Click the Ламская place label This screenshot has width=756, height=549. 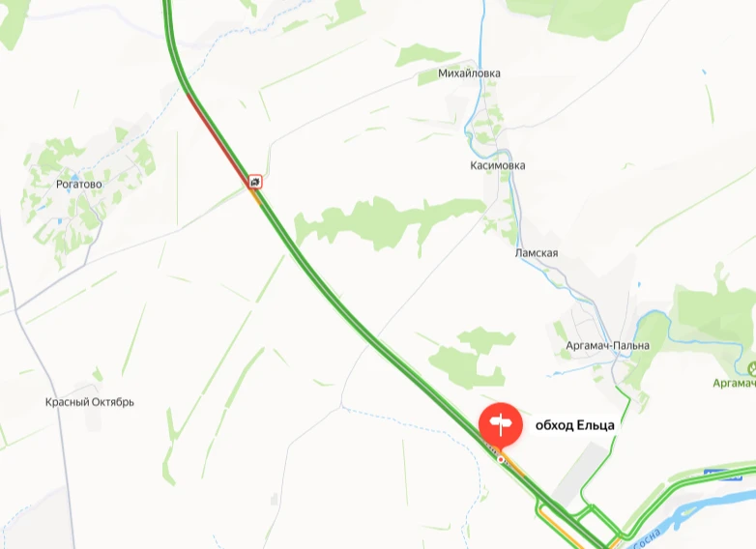[537, 253]
